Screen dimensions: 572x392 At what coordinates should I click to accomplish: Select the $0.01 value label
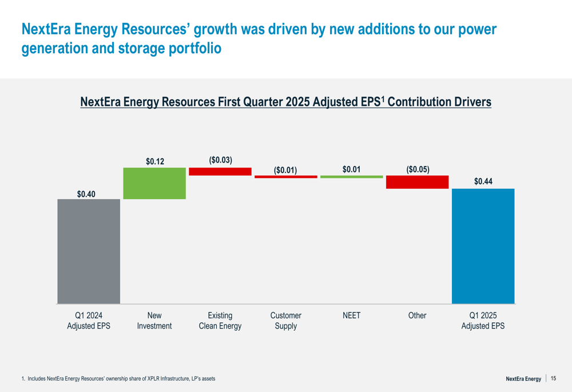pyautogui.click(x=351, y=169)
